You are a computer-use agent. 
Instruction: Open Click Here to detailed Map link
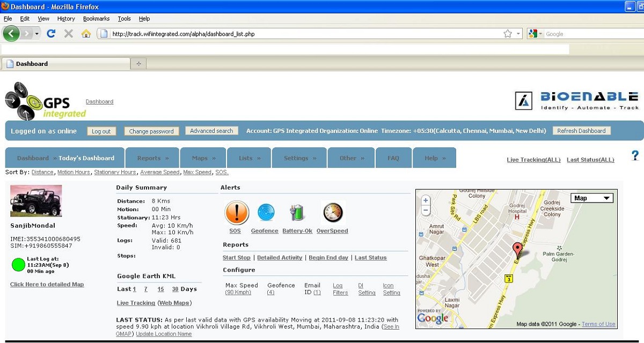click(47, 284)
